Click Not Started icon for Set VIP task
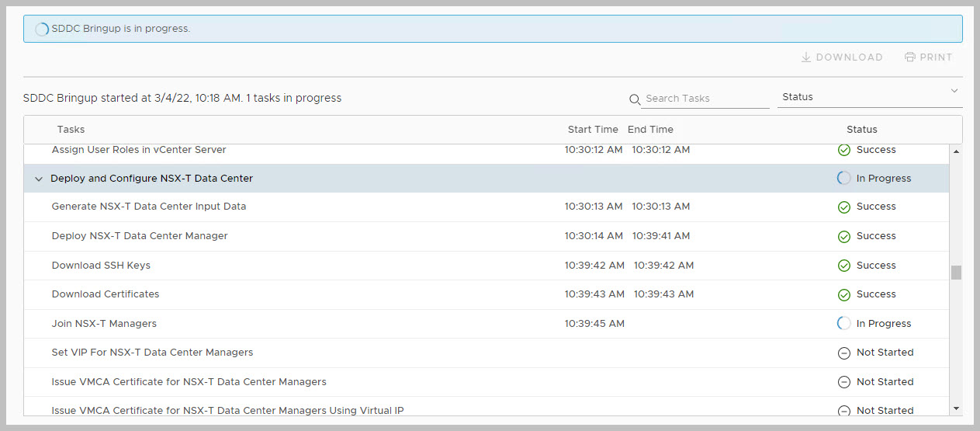This screenshot has width=980, height=431. (x=844, y=353)
